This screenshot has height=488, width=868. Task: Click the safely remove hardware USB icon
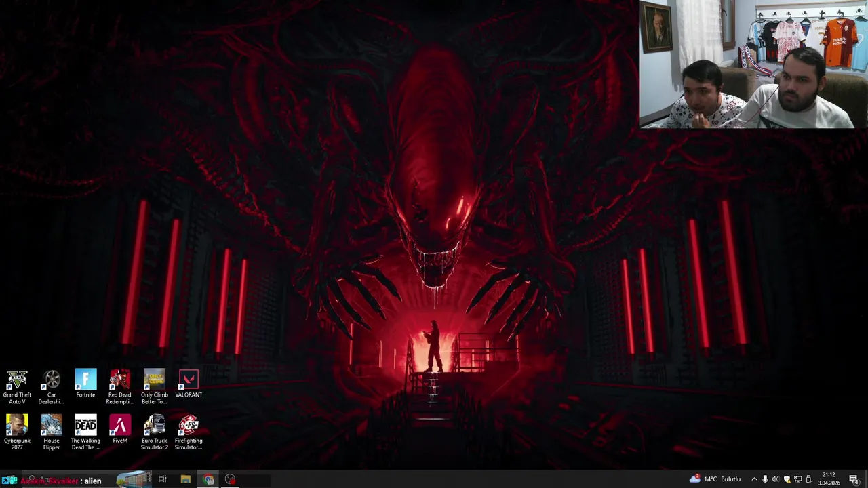[x=808, y=479]
